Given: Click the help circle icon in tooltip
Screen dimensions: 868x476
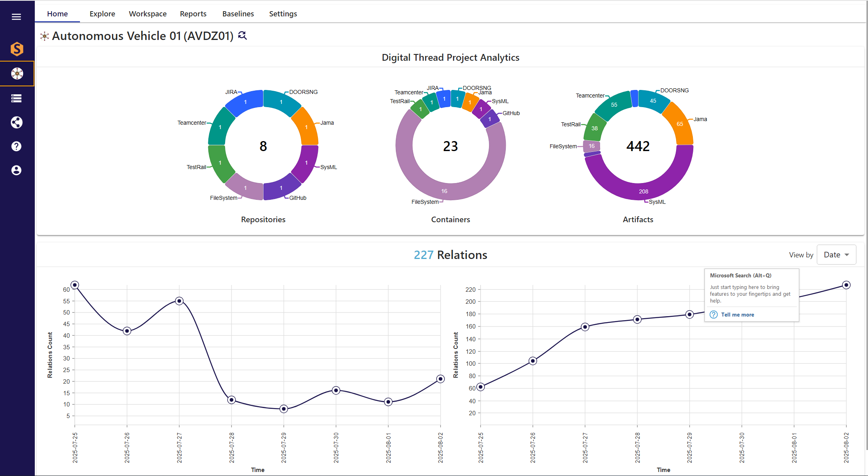Looking at the screenshot, I should pyautogui.click(x=714, y=315).
